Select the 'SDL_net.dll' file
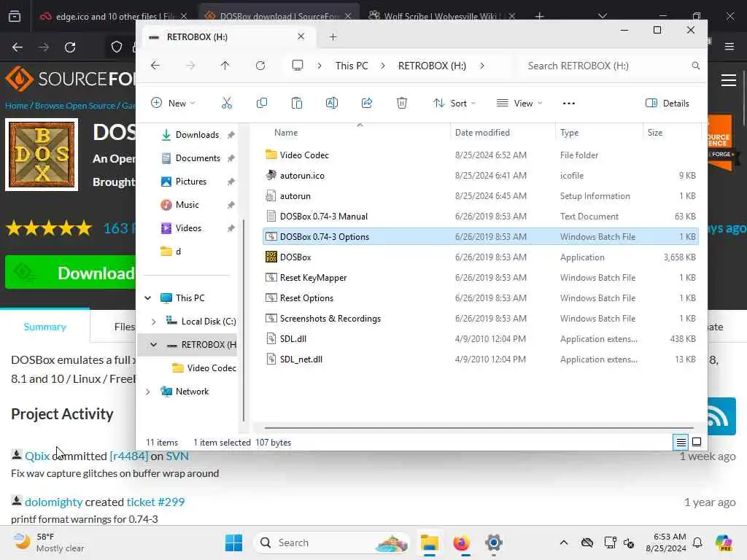The height and width of the screenshot is (560, 747). [481, 359]
